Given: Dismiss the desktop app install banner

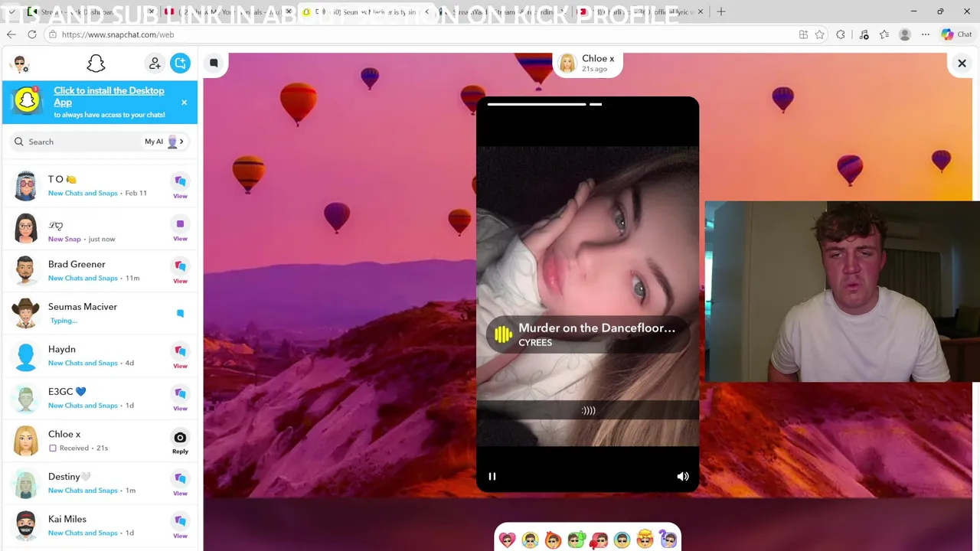Looking at the screenshot, I should point(184,102).
